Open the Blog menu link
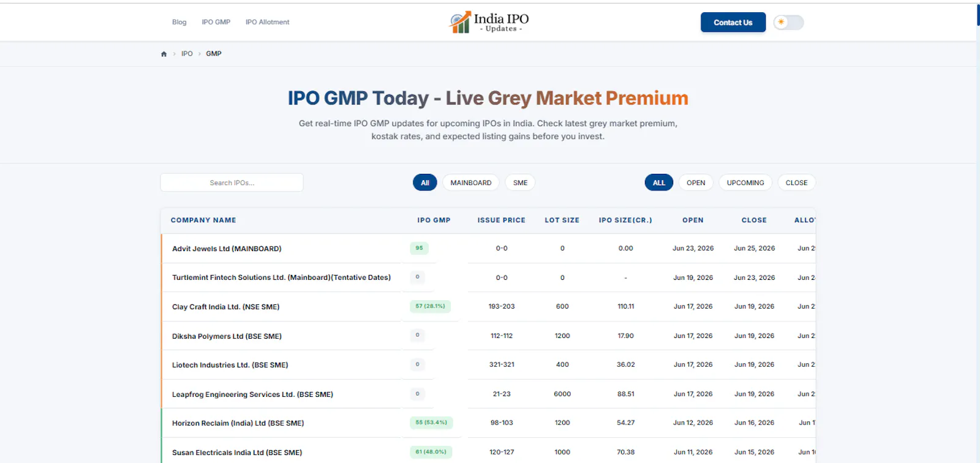980x463 pixels. click(x=179, y=22)
